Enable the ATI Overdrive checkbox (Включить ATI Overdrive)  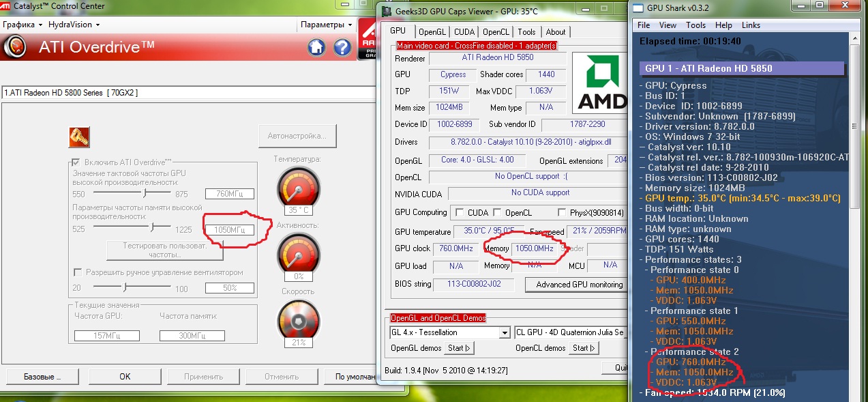click(76, 162)
